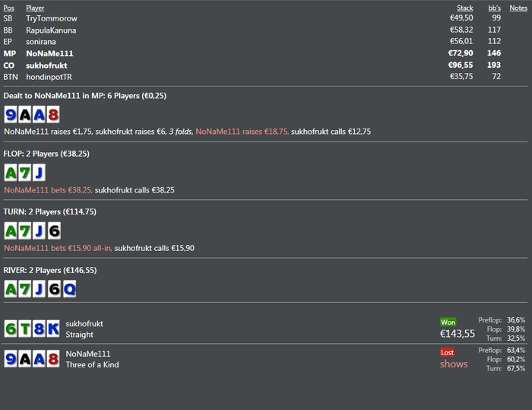Click the King card in sukhofrukt's showdown hand
Image resolution: width=532 pixels, height=410 pixels.
(52, 329)
